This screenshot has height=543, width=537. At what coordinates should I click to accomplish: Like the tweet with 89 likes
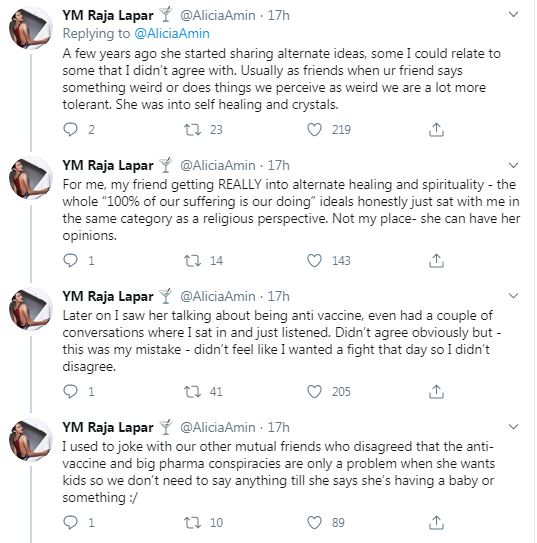[314, 522]
